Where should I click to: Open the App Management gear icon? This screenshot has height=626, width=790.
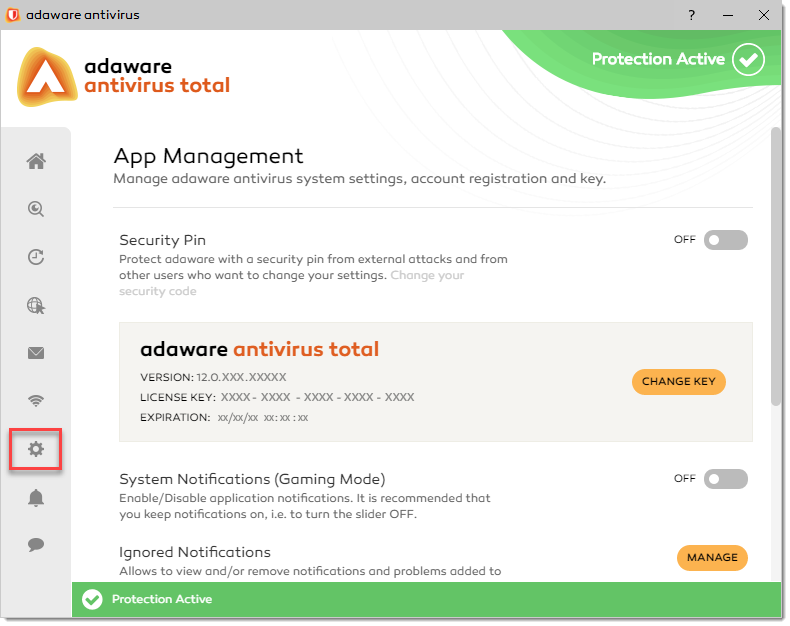[x=36, y=449]
